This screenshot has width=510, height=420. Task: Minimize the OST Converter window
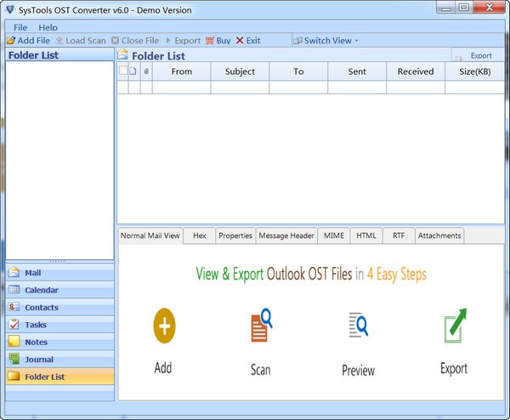(x=446, y=8)
